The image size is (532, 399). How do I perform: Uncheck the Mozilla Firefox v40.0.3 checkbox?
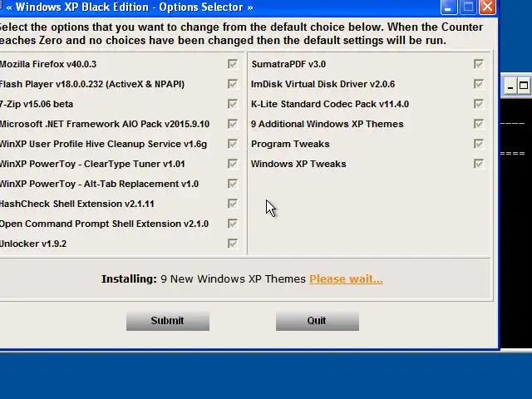click(x=233, y=64)
